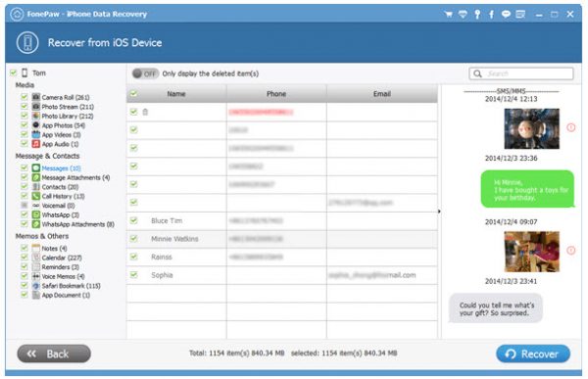Open the shopping cart icon in title bar
Image resolution: width=588 pixels, height=379 pixels.
tap(448, 15)
